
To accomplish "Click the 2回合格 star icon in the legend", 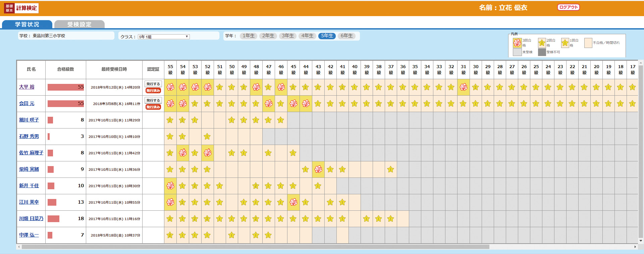I will tap(542, 43).
